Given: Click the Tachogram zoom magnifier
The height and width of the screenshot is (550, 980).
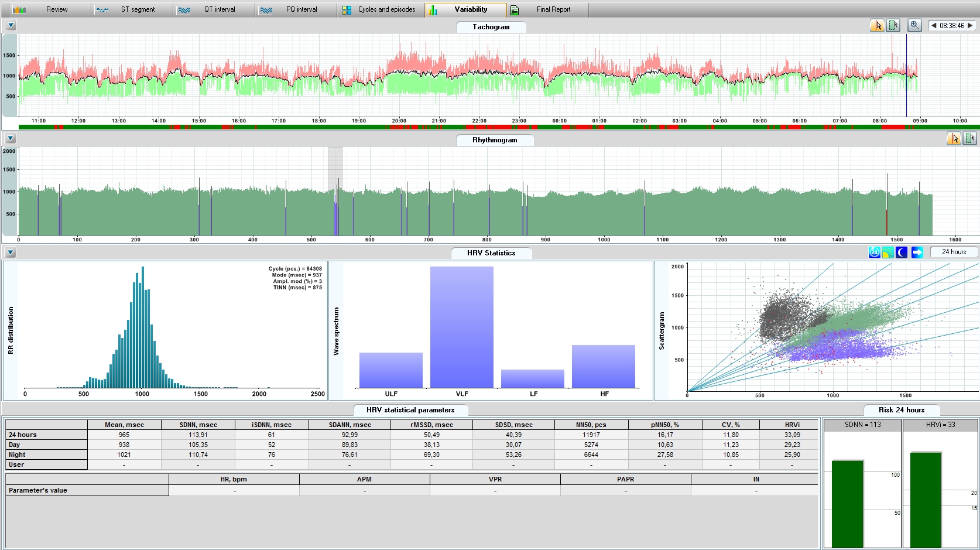Looking at the screenshot, I should pos(914,25).
